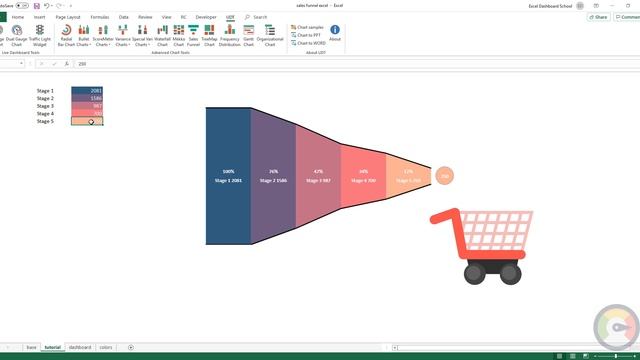
Task: Insert a Dual Gauge Chart
Action: (17, 36)
